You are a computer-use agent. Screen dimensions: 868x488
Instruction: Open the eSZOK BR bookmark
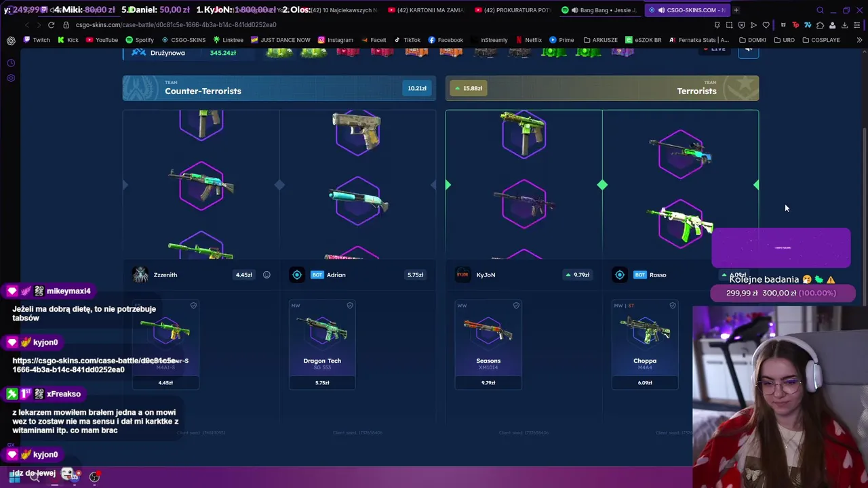(643, 40)
